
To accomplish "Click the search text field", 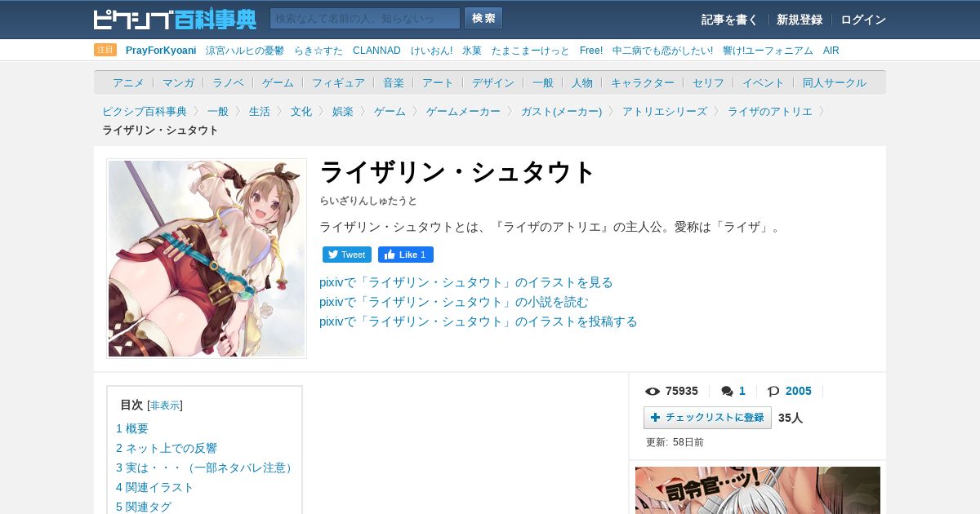I will click(365, 18).
